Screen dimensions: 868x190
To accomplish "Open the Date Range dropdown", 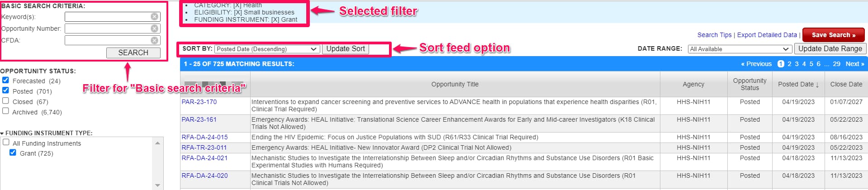I will (739, 49).
